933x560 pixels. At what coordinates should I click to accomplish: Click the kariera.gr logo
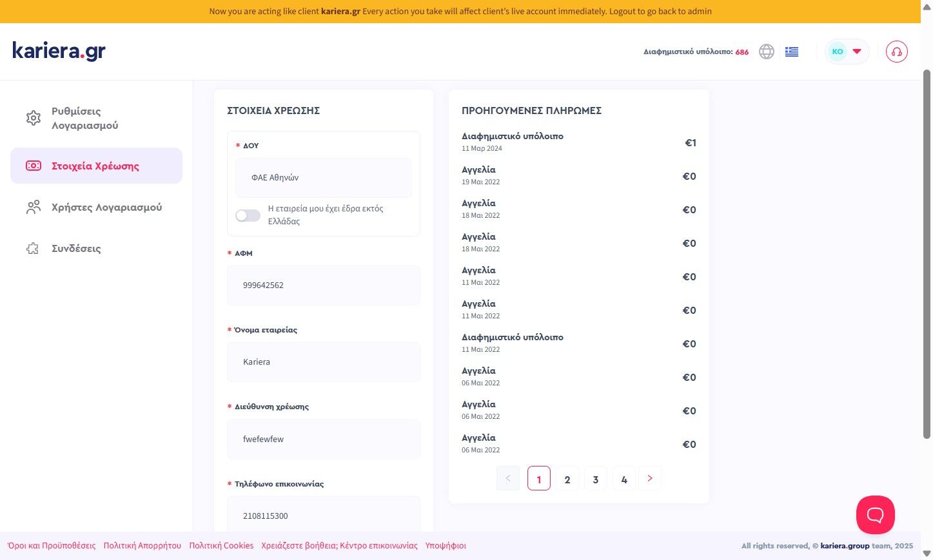[x=59, y=51]
